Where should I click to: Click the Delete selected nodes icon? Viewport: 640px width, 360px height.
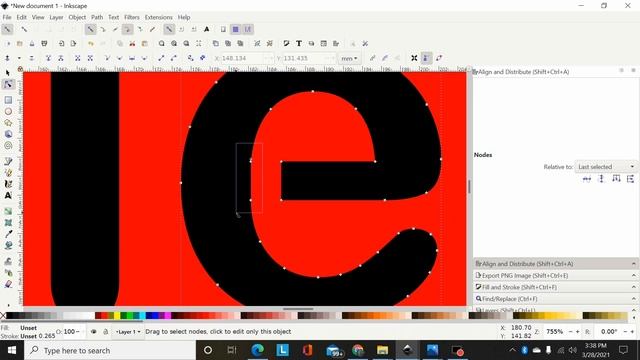(31, 58)
